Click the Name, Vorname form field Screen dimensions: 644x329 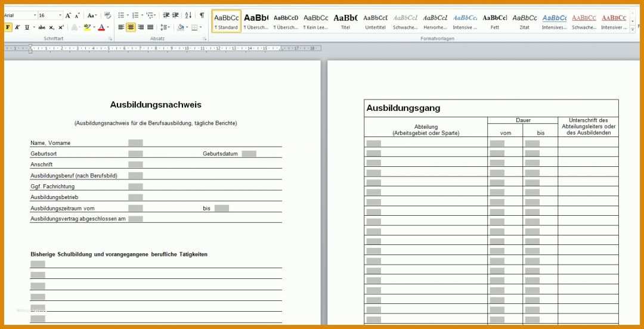point(135,143)
